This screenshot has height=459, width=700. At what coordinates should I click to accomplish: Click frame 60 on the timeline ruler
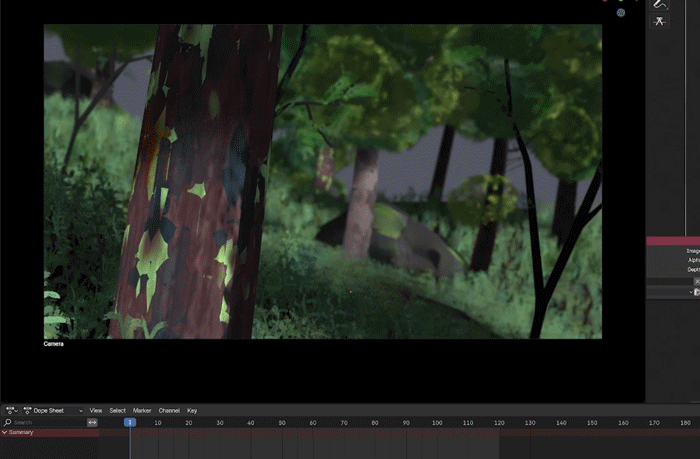tap(313, 422)
